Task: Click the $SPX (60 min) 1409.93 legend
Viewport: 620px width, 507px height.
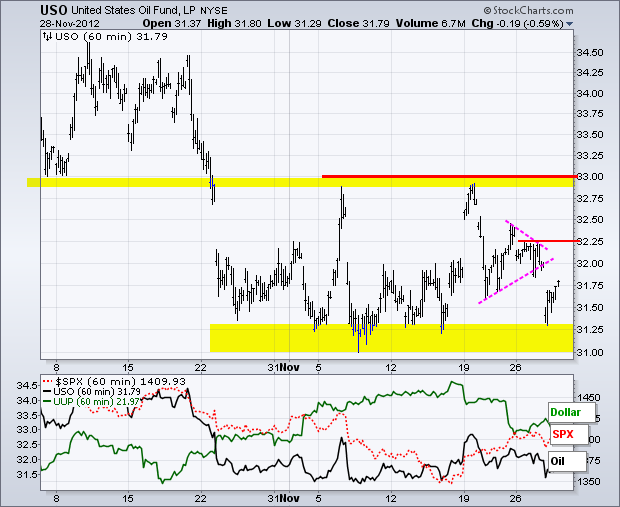Action: (113, 382)
